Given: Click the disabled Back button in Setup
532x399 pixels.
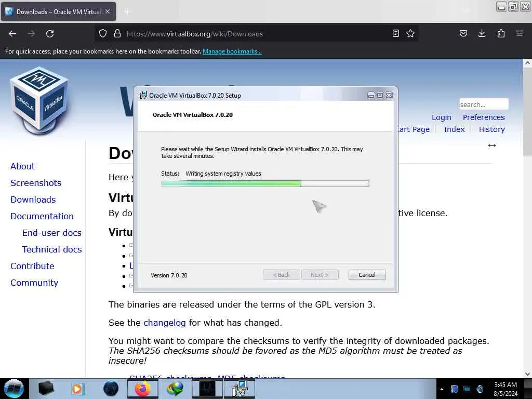Looking at the screenshot, I should pyautogui.click(x=281, y=275).
